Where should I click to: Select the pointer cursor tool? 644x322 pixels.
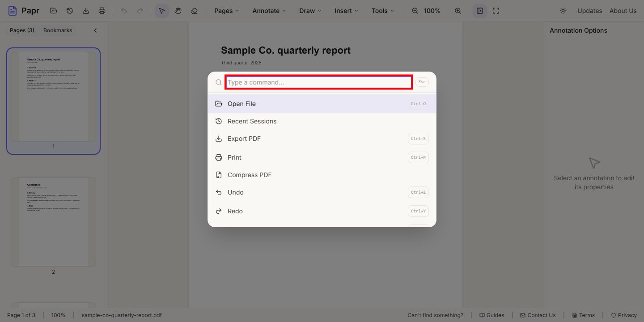coord(162,11)
